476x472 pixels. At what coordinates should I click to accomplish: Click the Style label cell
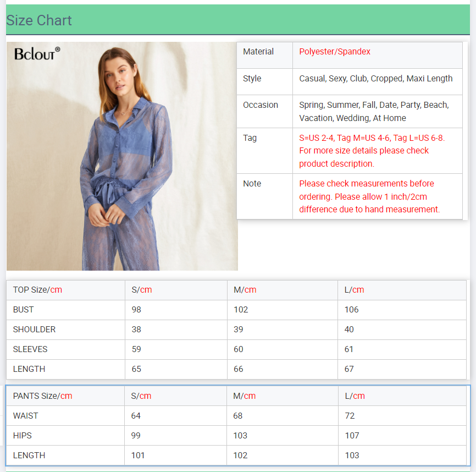click(264, 82)
